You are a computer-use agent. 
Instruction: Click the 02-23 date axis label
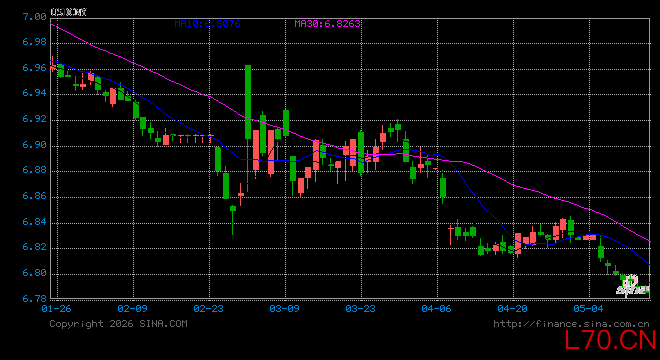[208, 309]
